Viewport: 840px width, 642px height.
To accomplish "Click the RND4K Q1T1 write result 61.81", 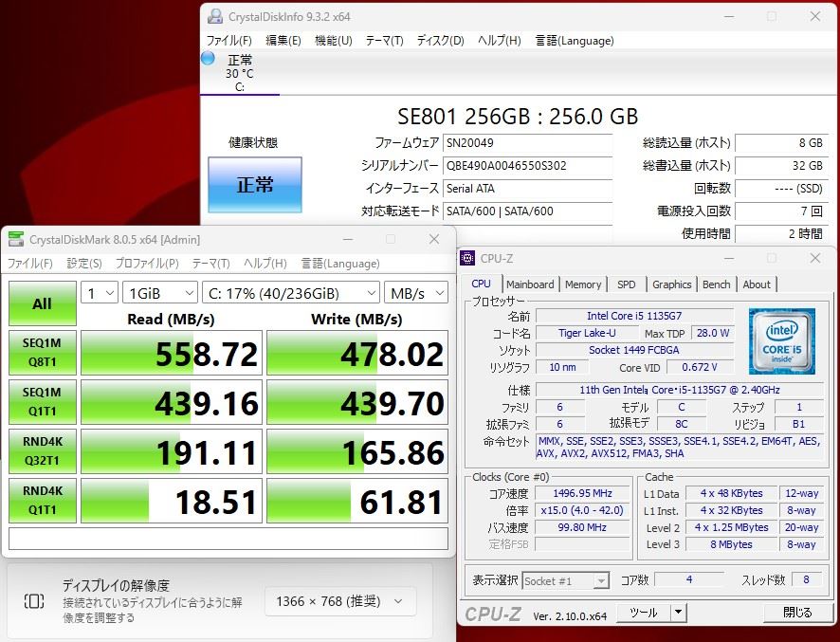I will click(x=357, y=501).
